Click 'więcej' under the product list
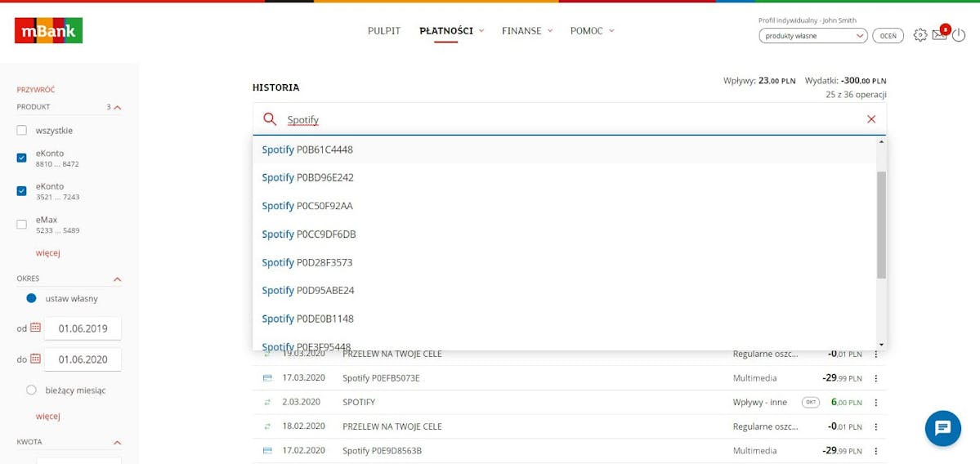Screen dimensions: 980x464 click(47, 253)
